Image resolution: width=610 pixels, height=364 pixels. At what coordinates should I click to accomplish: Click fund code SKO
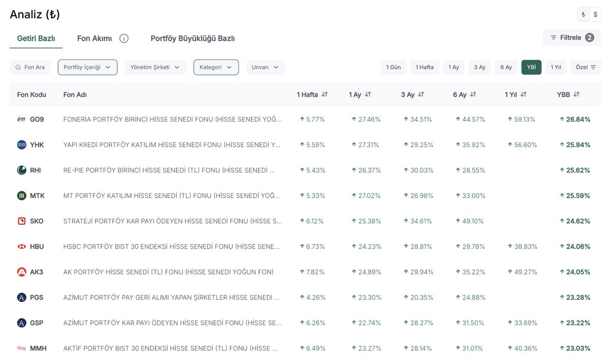click(37, 221)
